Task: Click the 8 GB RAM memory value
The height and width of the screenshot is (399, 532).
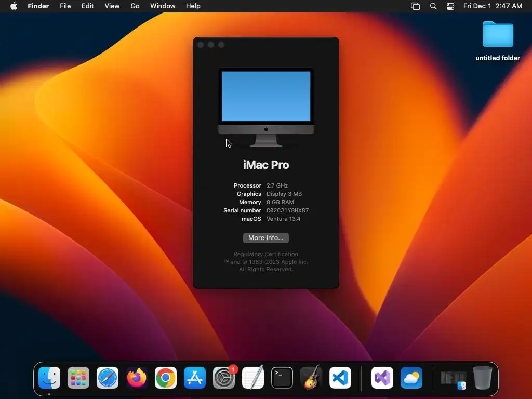Action: pos(280,202)
